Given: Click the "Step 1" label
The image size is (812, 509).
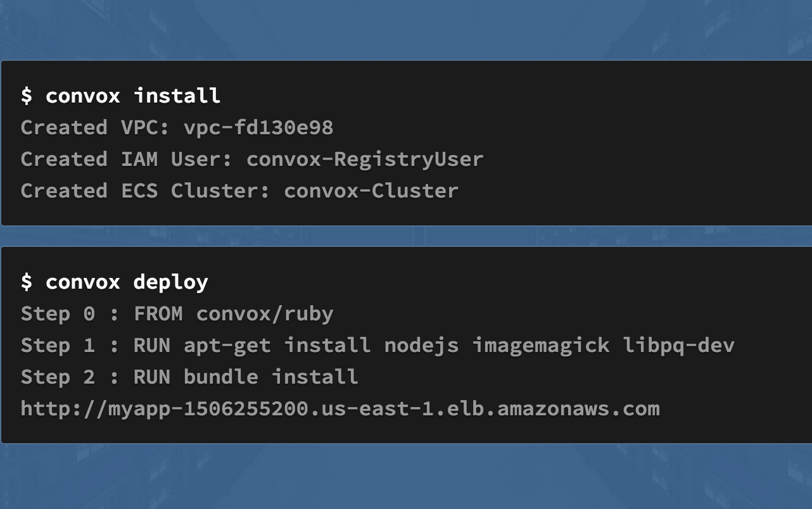Looking at the screenshot, I should tap(58, 345).
